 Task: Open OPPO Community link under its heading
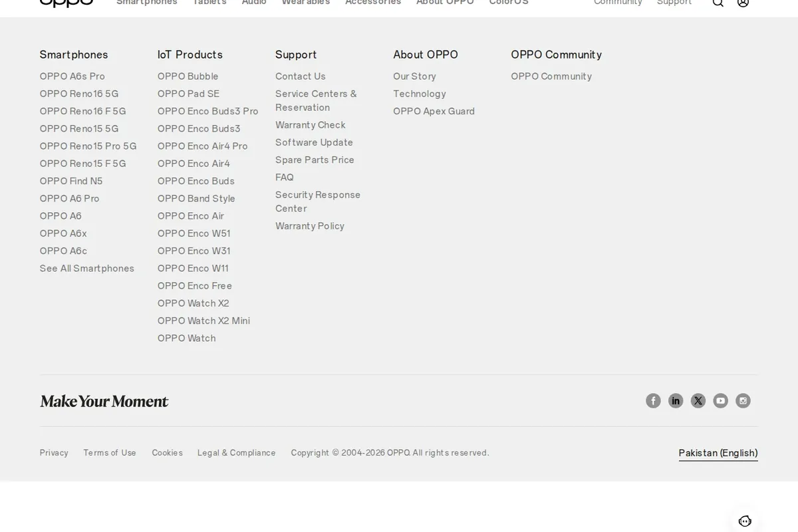(x=551, y=76)
